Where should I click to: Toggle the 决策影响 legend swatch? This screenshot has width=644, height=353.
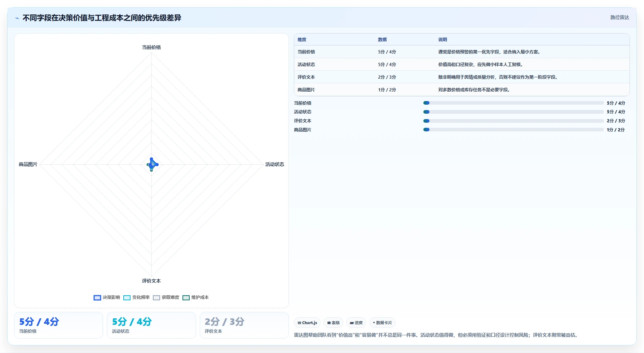point(97,298)
